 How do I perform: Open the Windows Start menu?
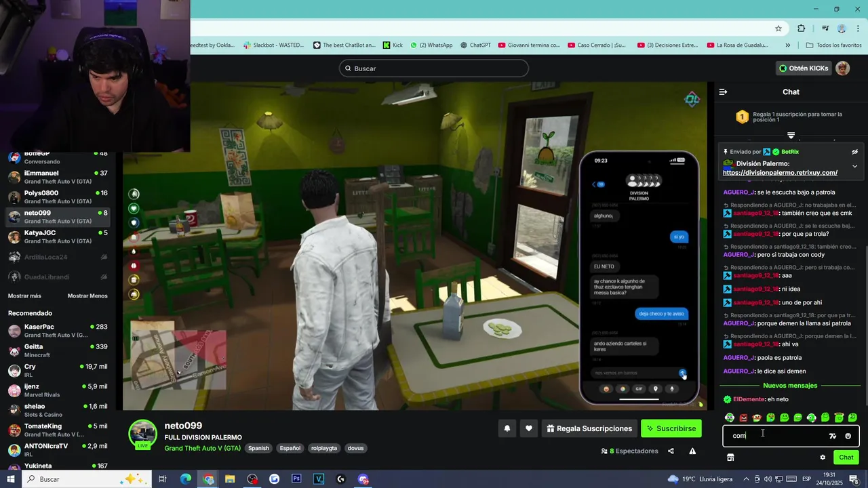point(10,479)
